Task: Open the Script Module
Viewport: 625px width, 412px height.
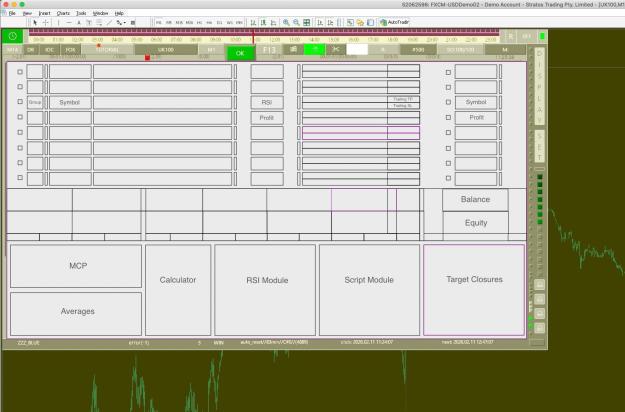Action: click(x=369, y=290)
